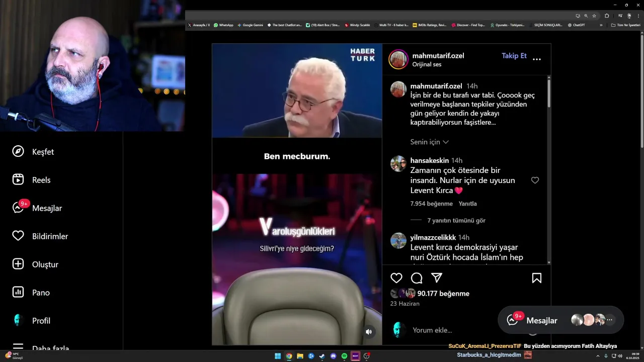Open Multi TV bookmark
The image size is (644, 362).
coord(391,25)
